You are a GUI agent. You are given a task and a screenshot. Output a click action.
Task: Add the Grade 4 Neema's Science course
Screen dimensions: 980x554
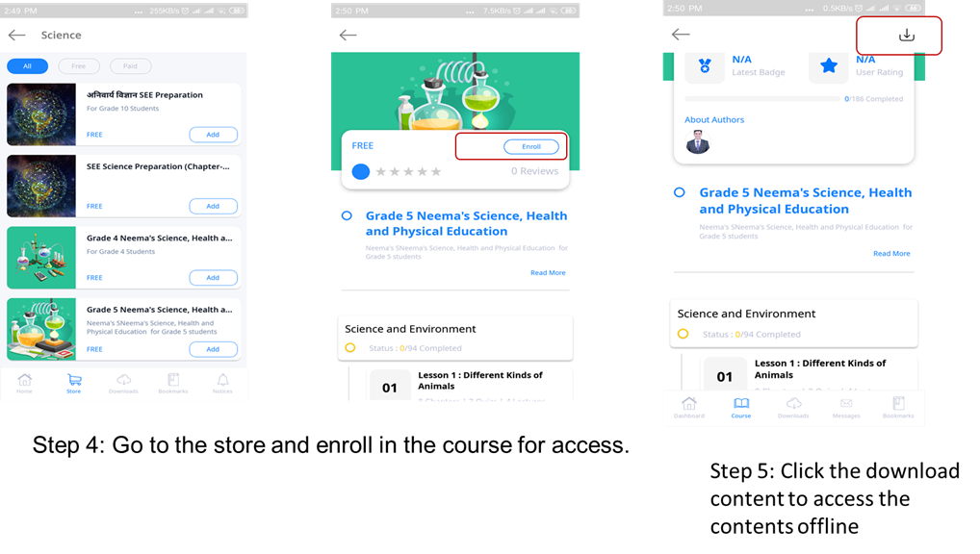pyautogui.click(x=213, y=277)
